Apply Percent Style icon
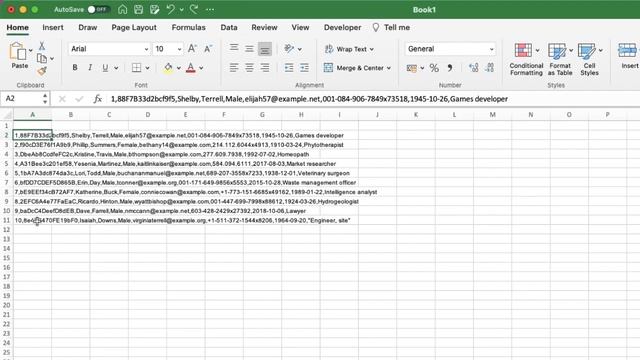The image size is (640, 360). (x=434, y=68)
